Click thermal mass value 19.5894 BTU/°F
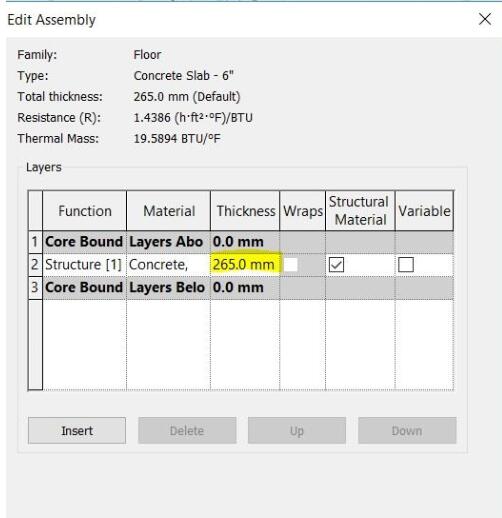 [177, 139]
